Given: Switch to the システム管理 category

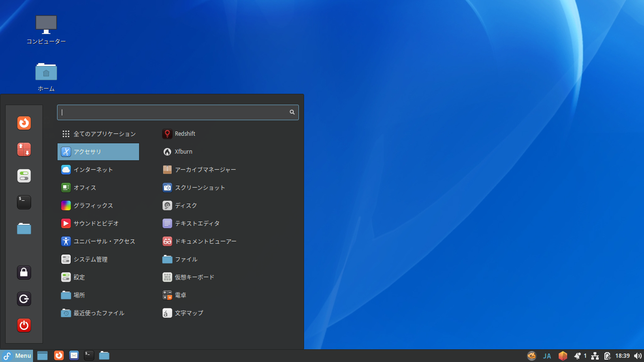Looking at the screenshot, I should (93, 259).
